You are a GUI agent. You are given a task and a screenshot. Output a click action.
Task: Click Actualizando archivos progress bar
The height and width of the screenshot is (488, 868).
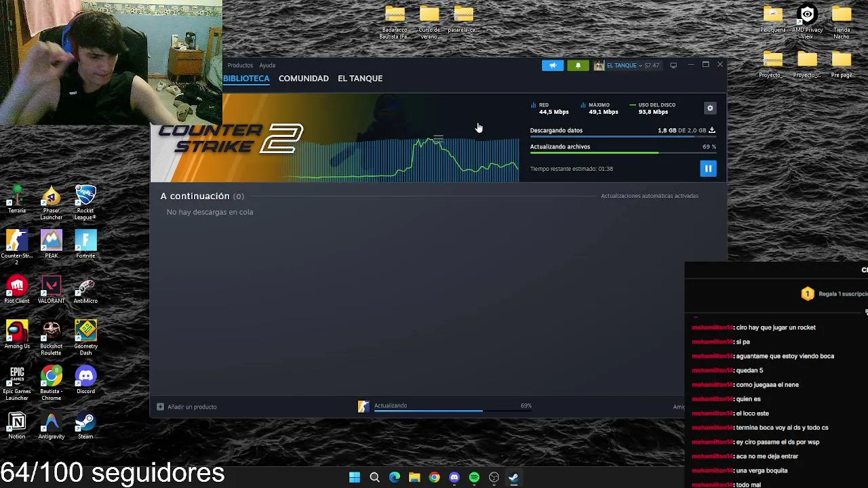[623, 152]
